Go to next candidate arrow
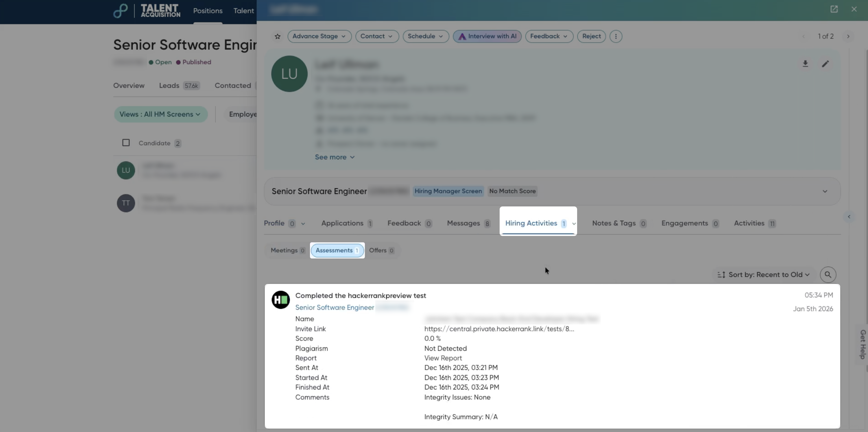The height and width of the screenshot is (432, 868). point(848,36)
